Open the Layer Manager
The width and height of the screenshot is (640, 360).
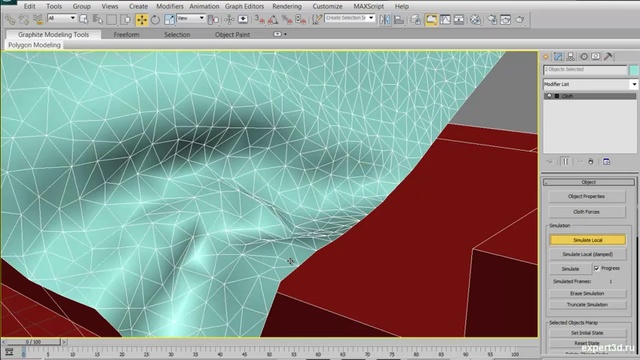point(415,19)
